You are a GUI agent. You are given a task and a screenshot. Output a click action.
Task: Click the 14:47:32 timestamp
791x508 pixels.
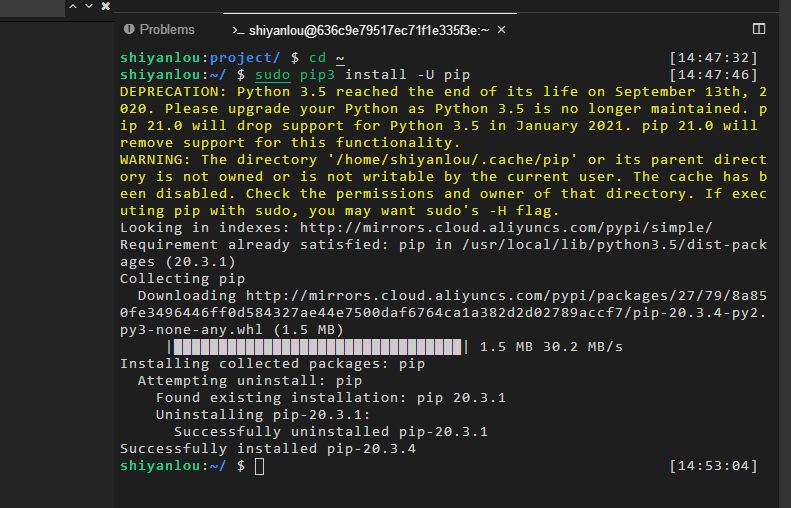(712, 58)
